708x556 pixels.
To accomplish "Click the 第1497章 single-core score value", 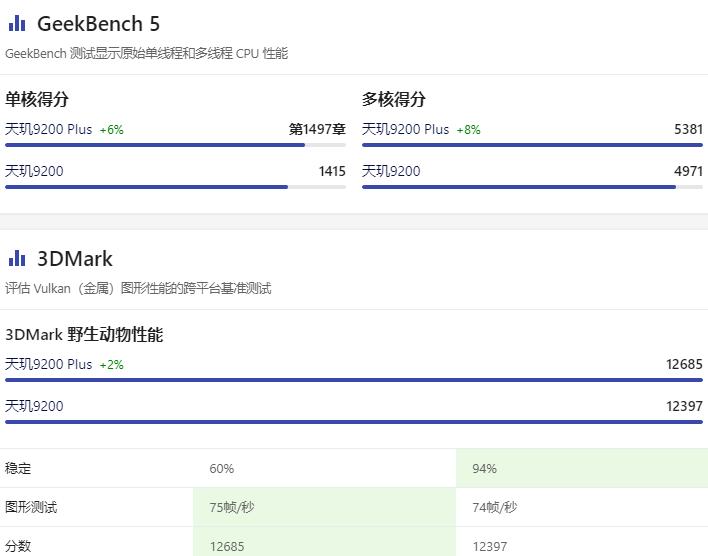I will tap(317, 130).
